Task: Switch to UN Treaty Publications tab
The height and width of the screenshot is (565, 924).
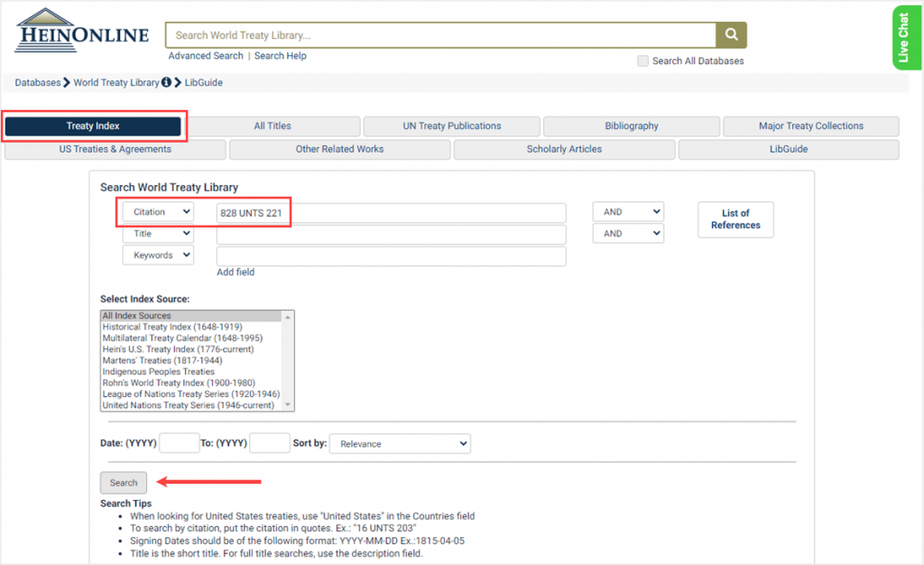Action: click(x=452, y=126)
